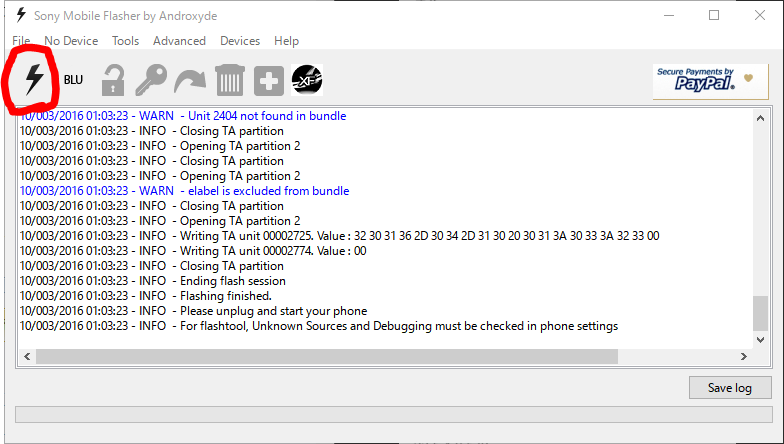The height and width of the screenshot is (444, 784).
Task: Open the Advanced menu
Action: coord(179,40)
